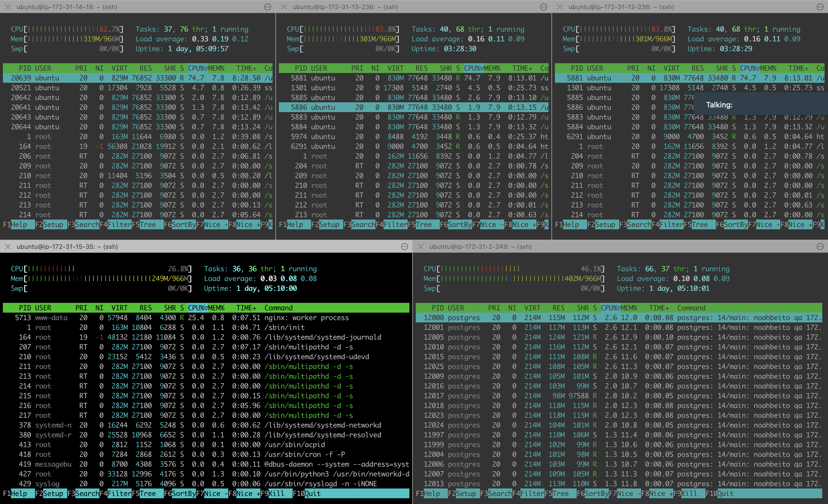
Task: Close the ip-172-31-14-18 ssh pane
Action: [x=8, y=7]
